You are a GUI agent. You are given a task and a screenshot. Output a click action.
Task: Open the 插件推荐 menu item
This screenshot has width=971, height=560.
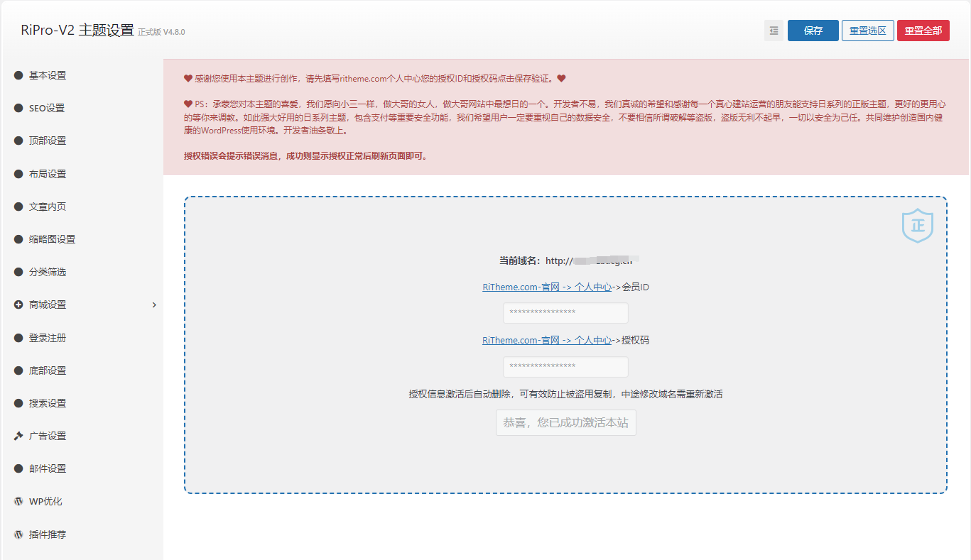(x=82, y=534)
